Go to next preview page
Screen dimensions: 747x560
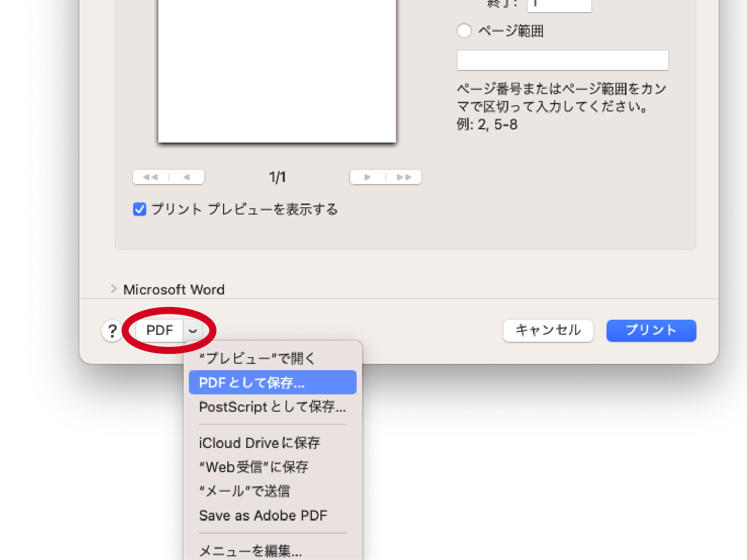(x=368, y=177)
